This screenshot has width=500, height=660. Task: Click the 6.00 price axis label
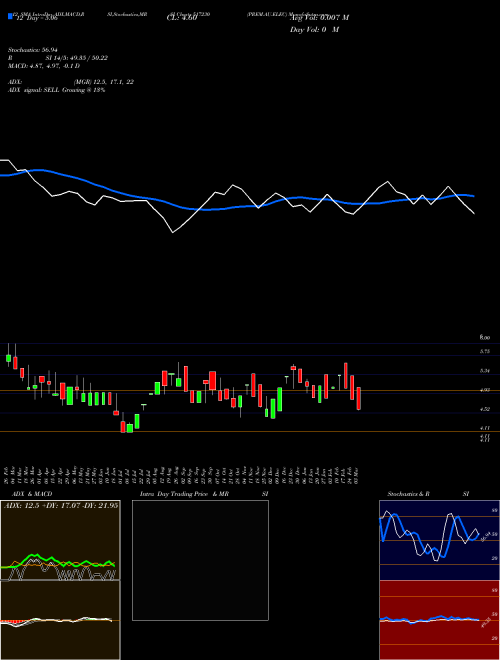click(x=484, y=338)
